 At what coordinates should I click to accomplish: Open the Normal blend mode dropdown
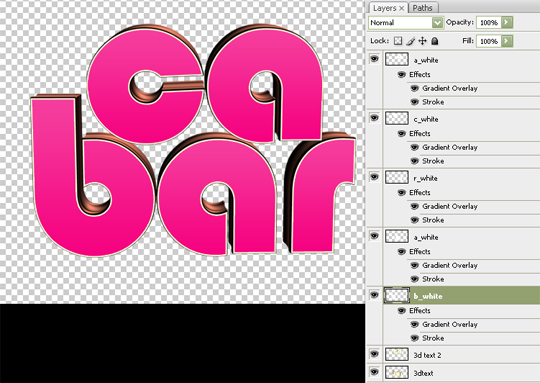(x=406, y=23)
